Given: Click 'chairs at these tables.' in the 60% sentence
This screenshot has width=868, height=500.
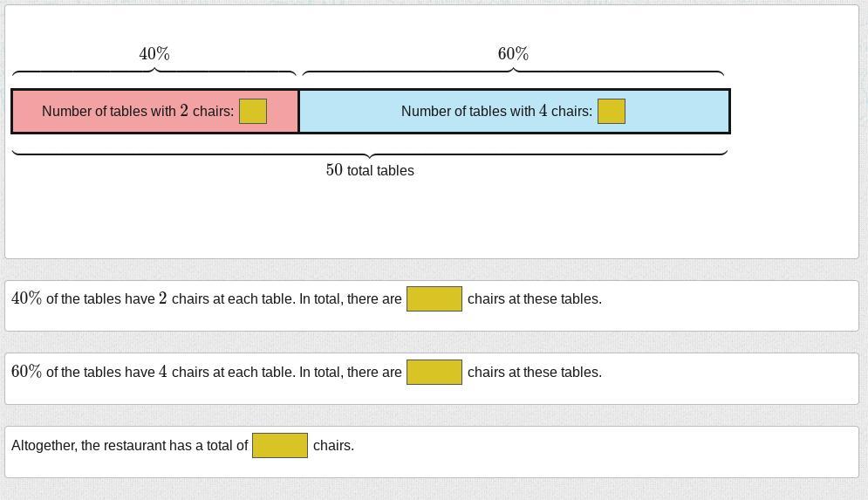Looking at the screenshot, I should pos(535,373).
